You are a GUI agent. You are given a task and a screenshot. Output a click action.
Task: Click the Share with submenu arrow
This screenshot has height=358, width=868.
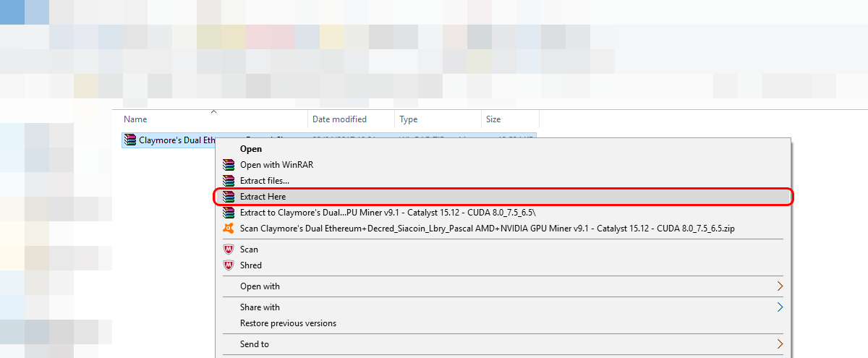tap(780, 307)
